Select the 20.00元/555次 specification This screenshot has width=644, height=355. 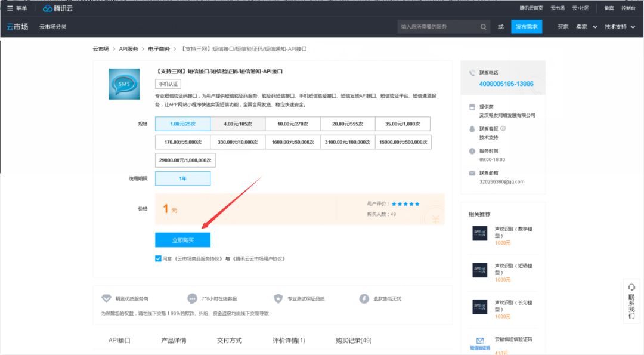point(348,124)
